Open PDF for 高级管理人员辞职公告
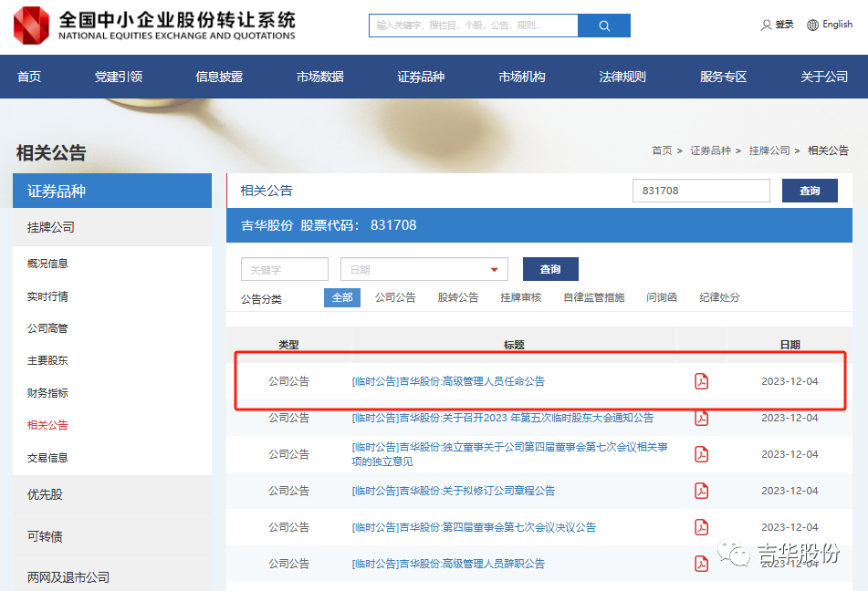The image size is (868, 591). (701, 564)
